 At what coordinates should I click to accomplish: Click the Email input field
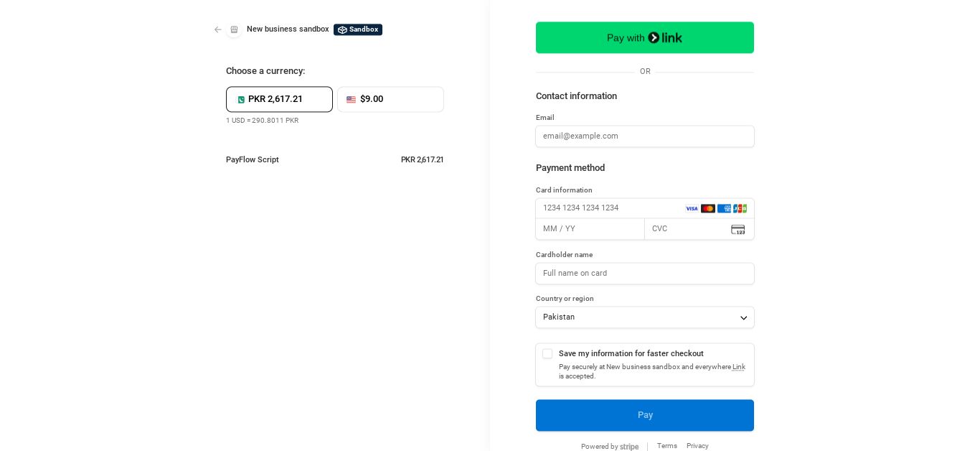(644, 136)
